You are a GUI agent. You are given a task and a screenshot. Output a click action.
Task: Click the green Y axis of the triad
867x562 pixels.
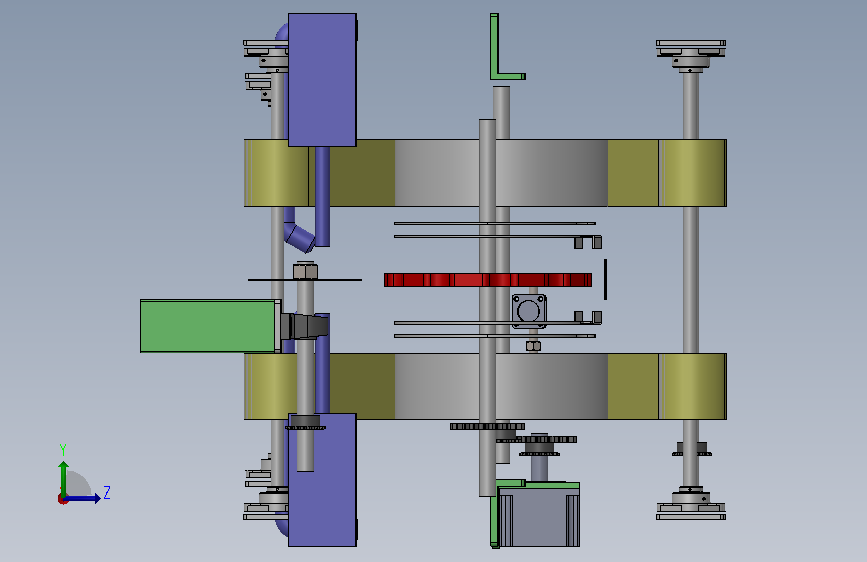(x=64, y=478)
